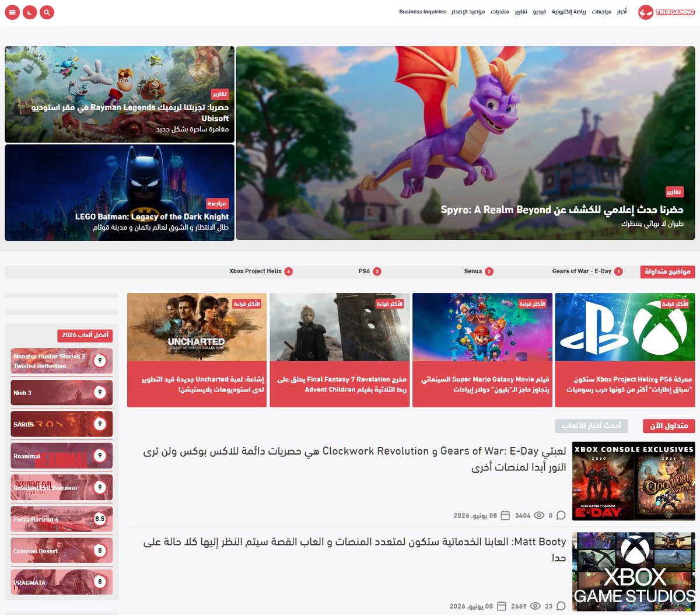Click rank badge 4 beside Xbox Project Helix

click(288, 271)
